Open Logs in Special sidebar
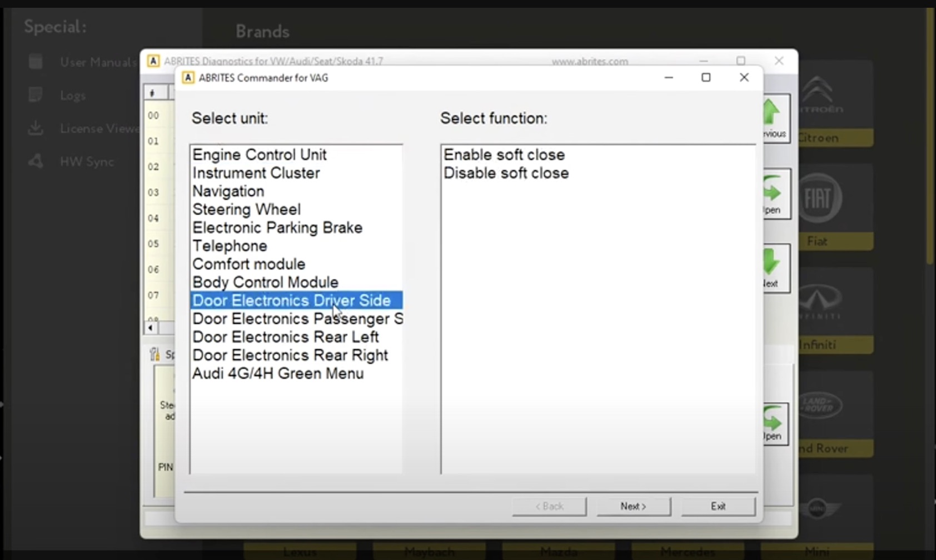 click(x=57, y=96)
